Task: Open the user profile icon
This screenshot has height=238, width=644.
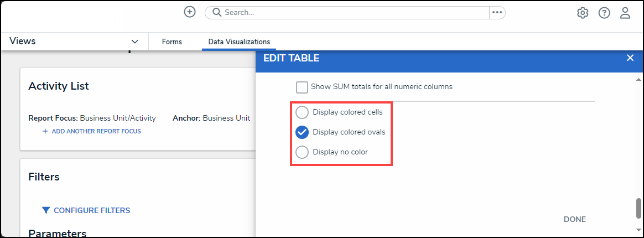Action: [625, 13]
